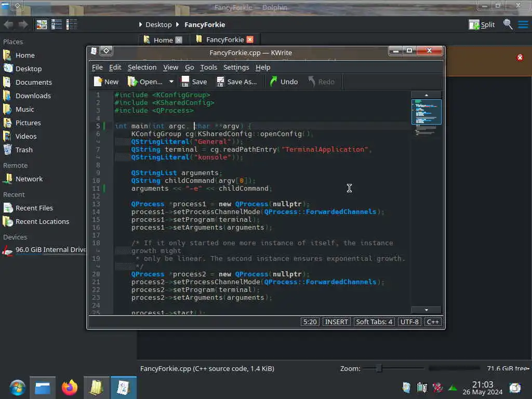Click the Save As toolbar button

(x=237, y=82)
